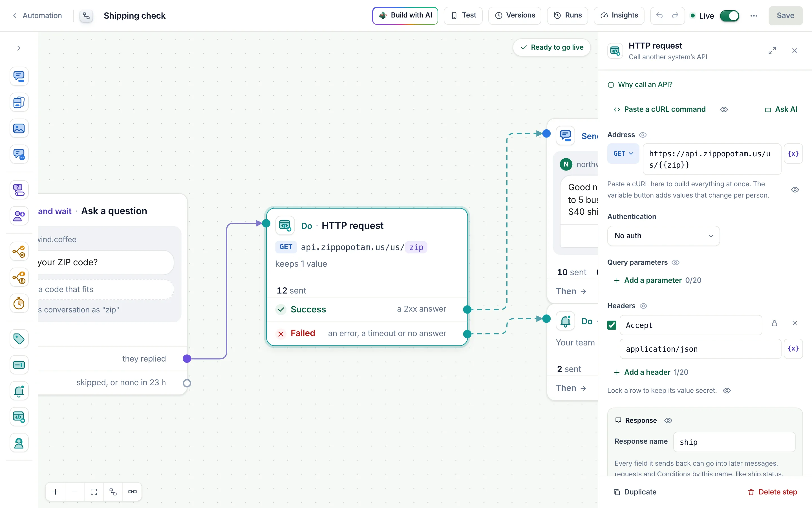This screenshot has height=508, width=812.
Task: Open the Runs tab
Action: [567, 16]
